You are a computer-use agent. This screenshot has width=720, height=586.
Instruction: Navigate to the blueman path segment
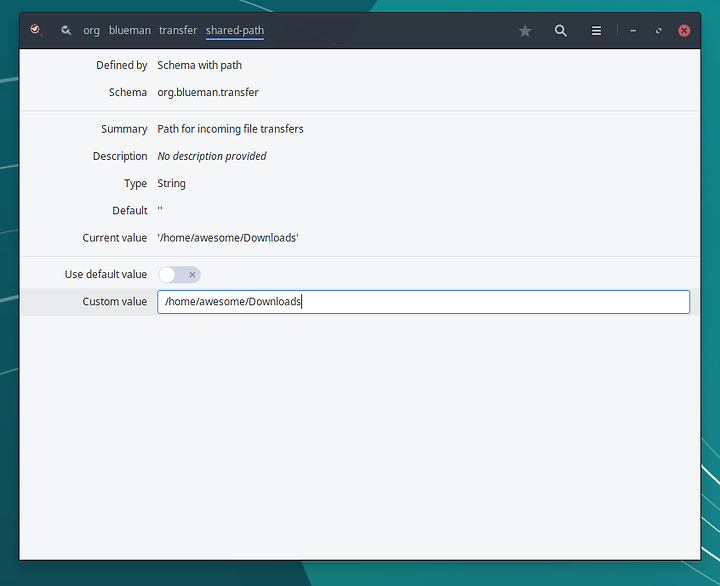pyautogui.click(x=129, y=30)
